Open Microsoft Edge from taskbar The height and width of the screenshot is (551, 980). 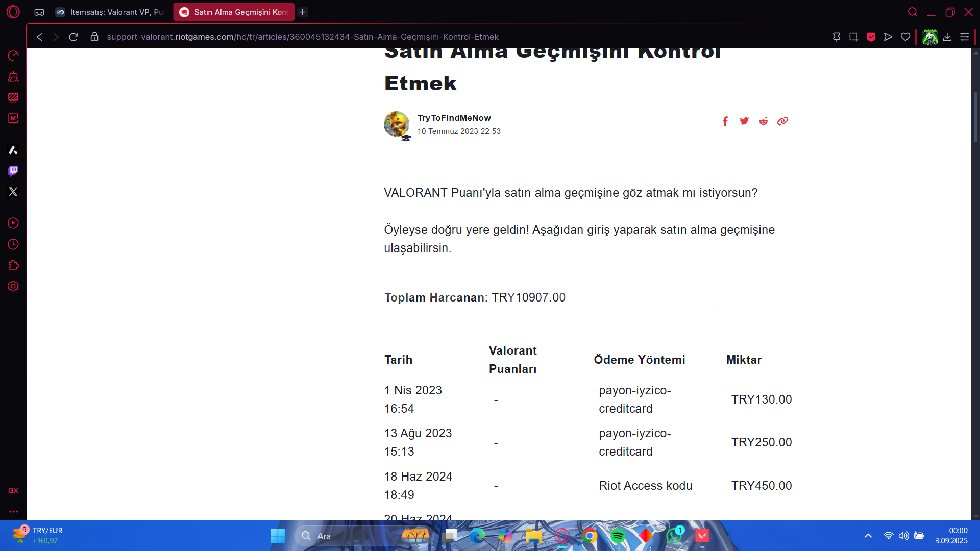tap(478, 536)
